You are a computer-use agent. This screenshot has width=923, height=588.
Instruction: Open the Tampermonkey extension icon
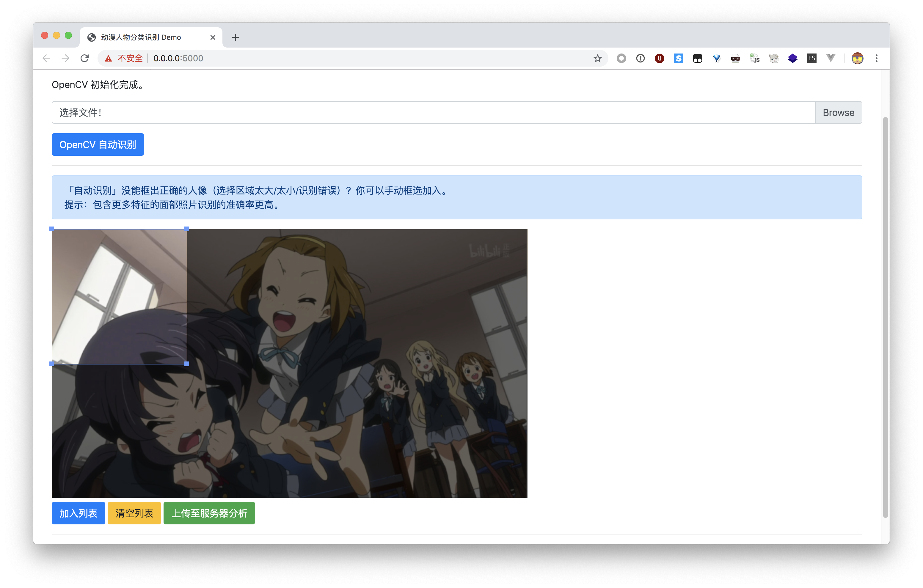pyautogui.click(x=697, y=58)
